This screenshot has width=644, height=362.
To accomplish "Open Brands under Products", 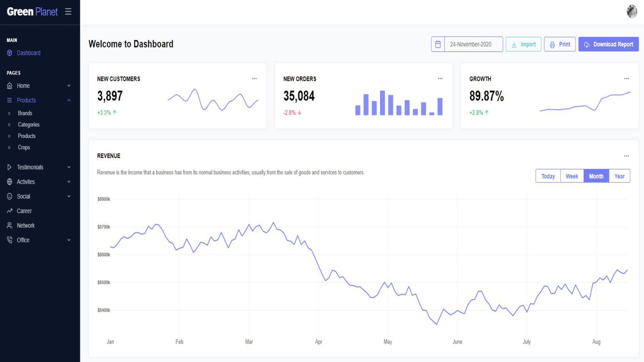I will click(25, 113).
